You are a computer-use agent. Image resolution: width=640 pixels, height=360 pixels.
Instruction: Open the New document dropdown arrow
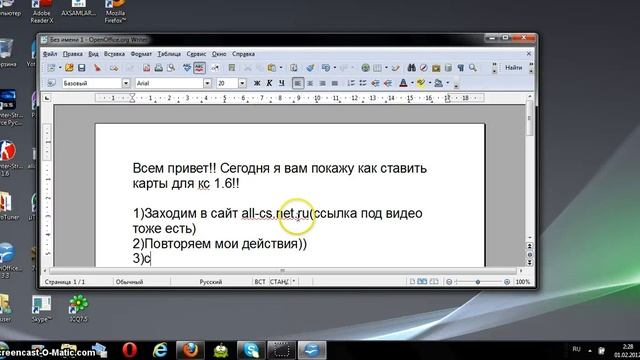[60, 68]
